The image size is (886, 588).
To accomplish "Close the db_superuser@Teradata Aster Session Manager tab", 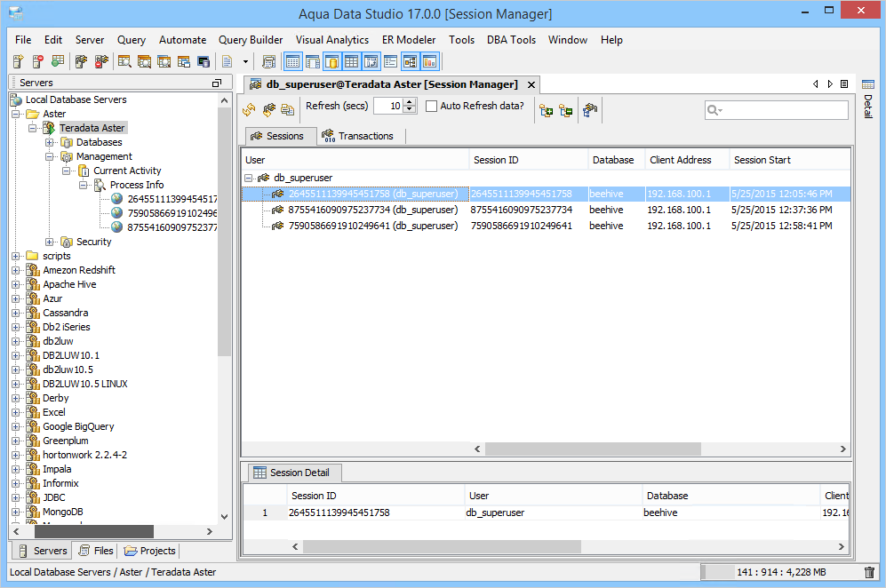I will click(x=531, y=84).
